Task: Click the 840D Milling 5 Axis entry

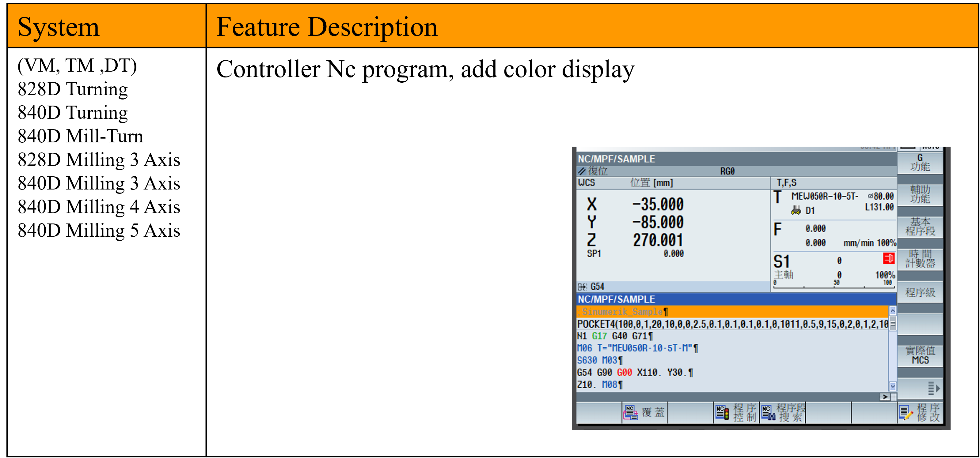Action: coord(99,230)
